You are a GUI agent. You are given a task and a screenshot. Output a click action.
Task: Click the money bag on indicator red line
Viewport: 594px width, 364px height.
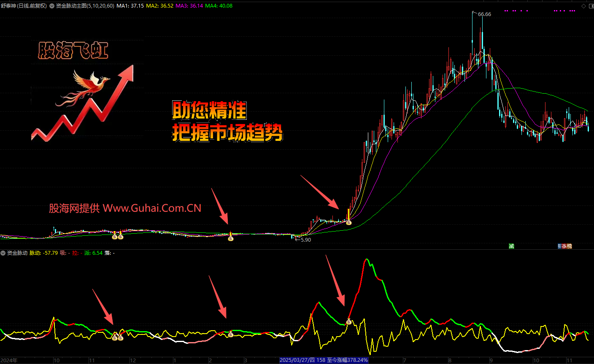pos(349,322)
